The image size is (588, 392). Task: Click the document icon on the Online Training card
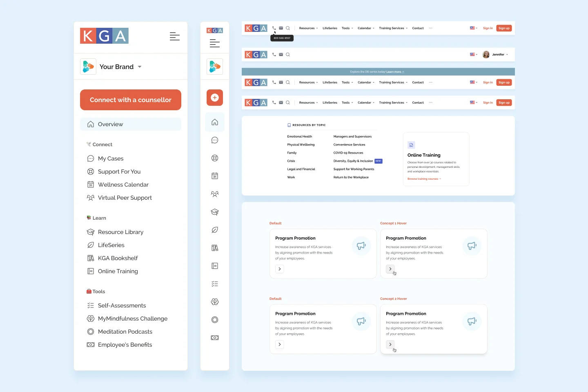411,145
